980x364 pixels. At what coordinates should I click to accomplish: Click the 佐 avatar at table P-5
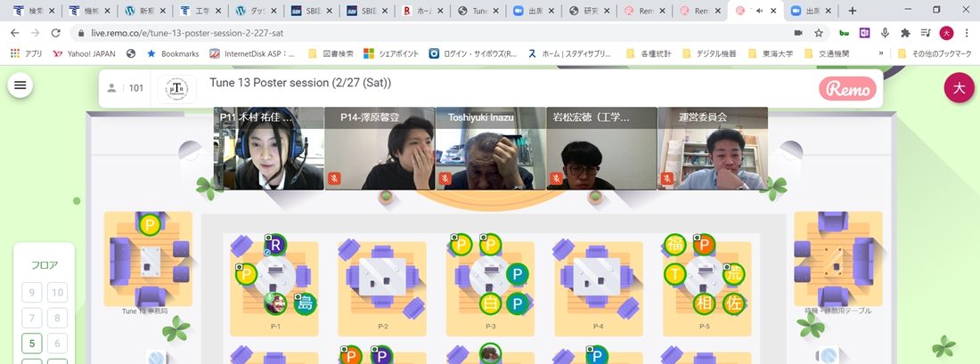point(734,304)
